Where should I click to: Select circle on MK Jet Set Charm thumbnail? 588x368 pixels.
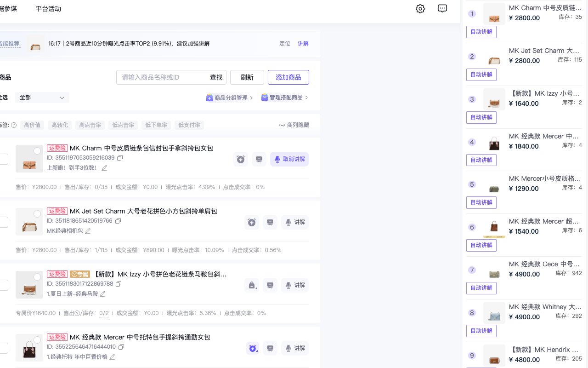point(37,214)
